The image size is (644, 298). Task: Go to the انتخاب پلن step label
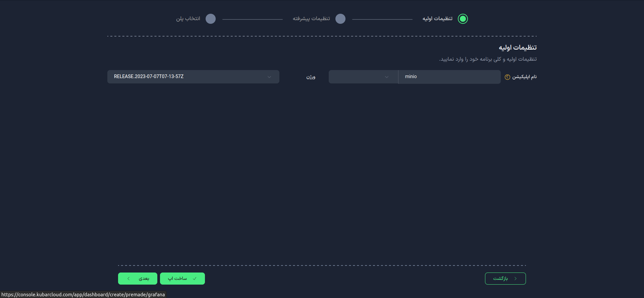(188, 18)
